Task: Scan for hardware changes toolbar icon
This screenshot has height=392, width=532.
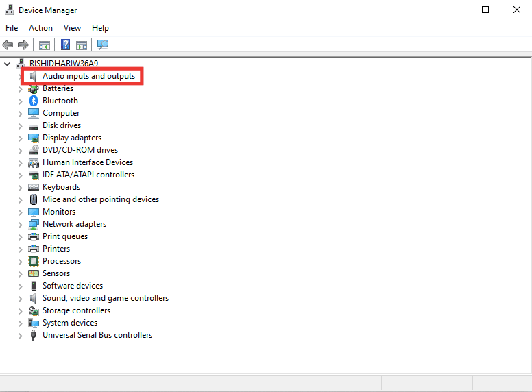Action: click(103, 45)
